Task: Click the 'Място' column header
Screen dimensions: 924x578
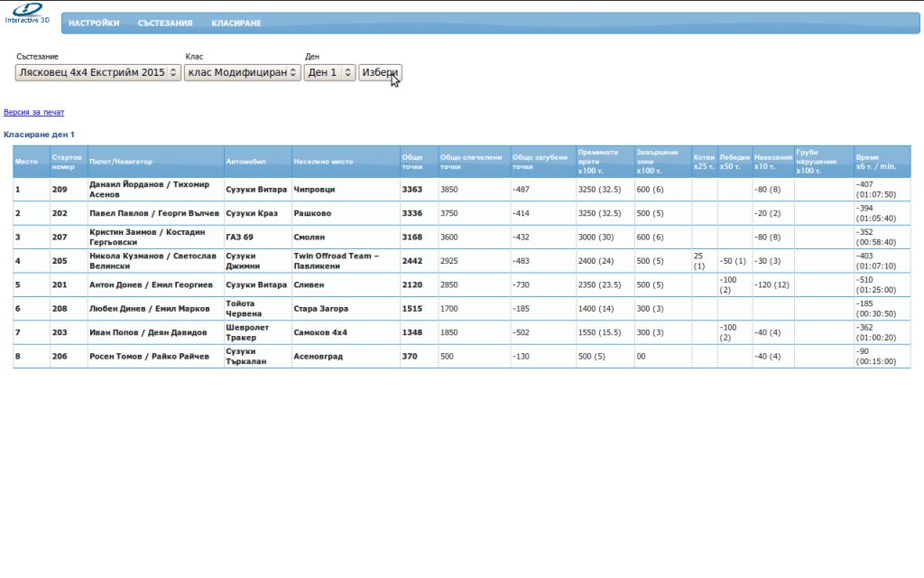Action: (x=32, y=162)
